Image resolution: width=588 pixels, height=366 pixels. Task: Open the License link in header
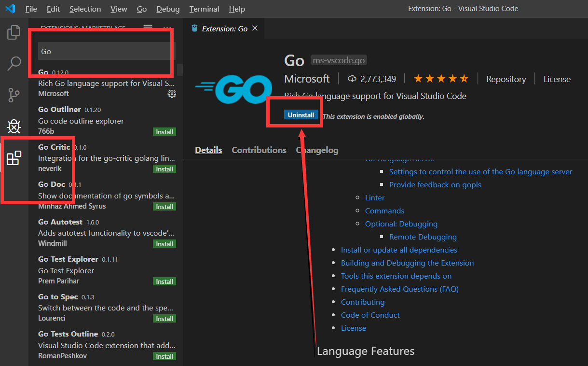[557, 79]
